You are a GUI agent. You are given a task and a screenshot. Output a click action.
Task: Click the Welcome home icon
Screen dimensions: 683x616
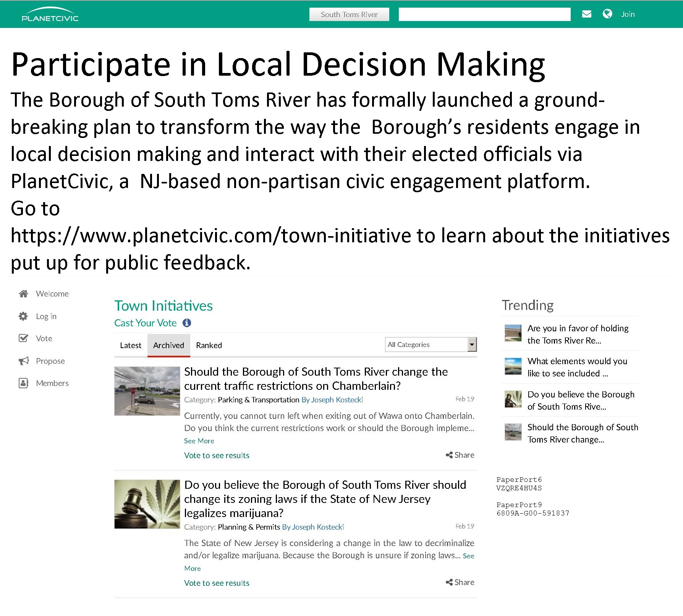[x=23, y=293]
